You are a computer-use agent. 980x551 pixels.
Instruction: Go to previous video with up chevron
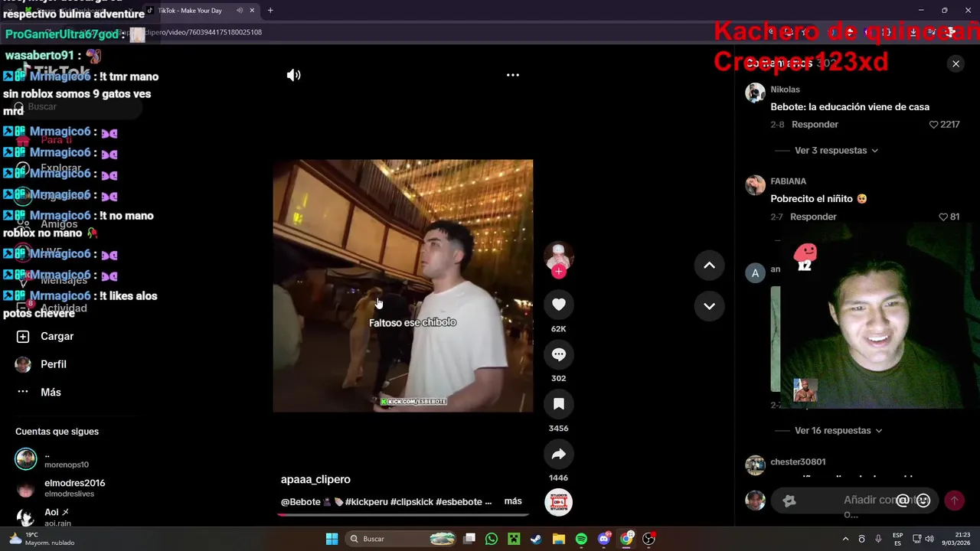pyautogui.click(x=709, y=266)
